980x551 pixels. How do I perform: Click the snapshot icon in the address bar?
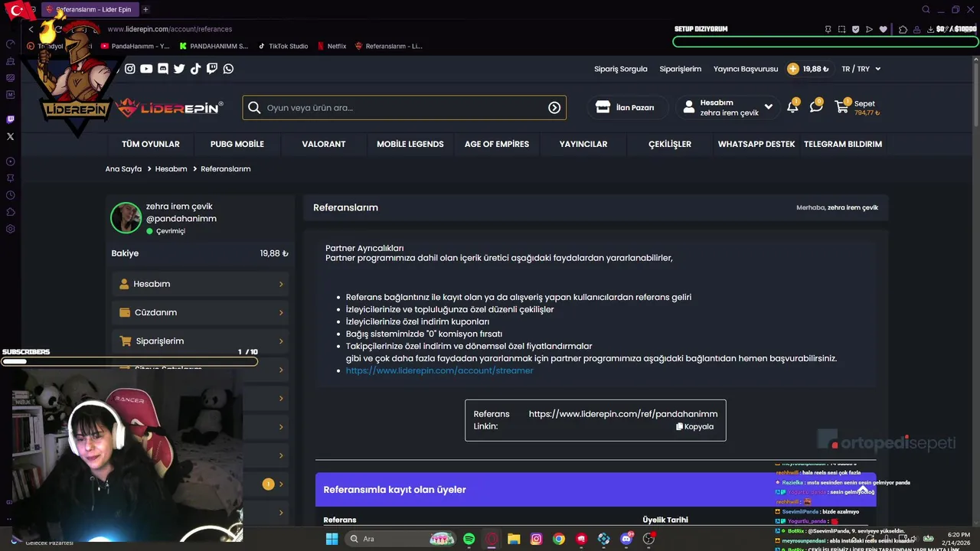841,29
